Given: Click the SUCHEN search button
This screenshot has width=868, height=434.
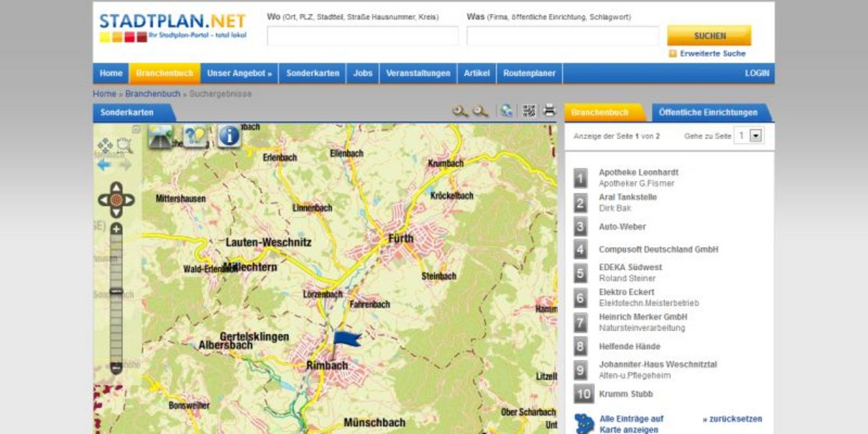Looking at the screenshot, I should (708, 35).
